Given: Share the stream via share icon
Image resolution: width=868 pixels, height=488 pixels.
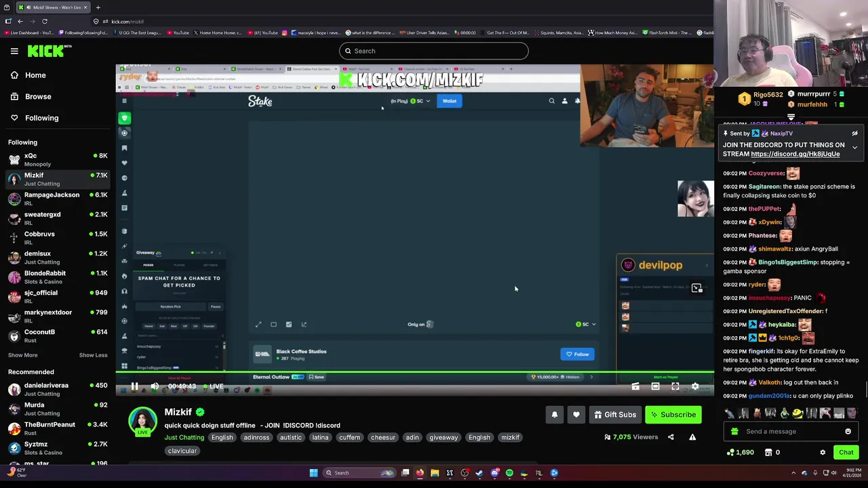Looking at the screenshot, I should 671,437.
